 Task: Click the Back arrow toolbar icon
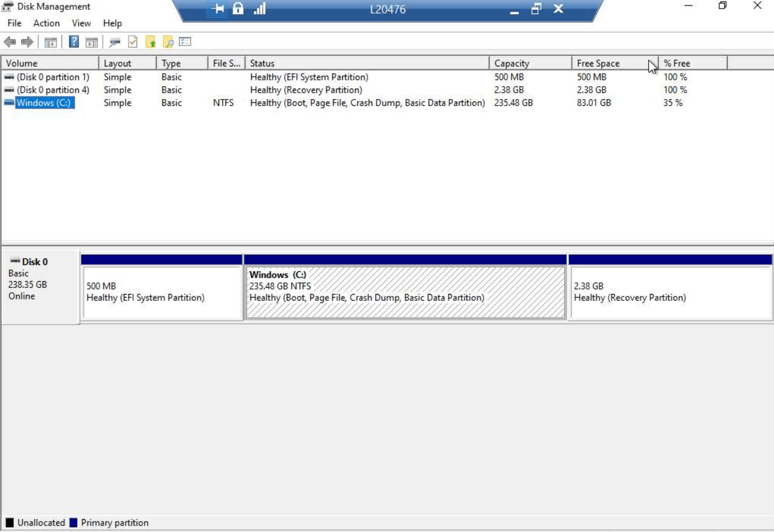tap(10, 42)
